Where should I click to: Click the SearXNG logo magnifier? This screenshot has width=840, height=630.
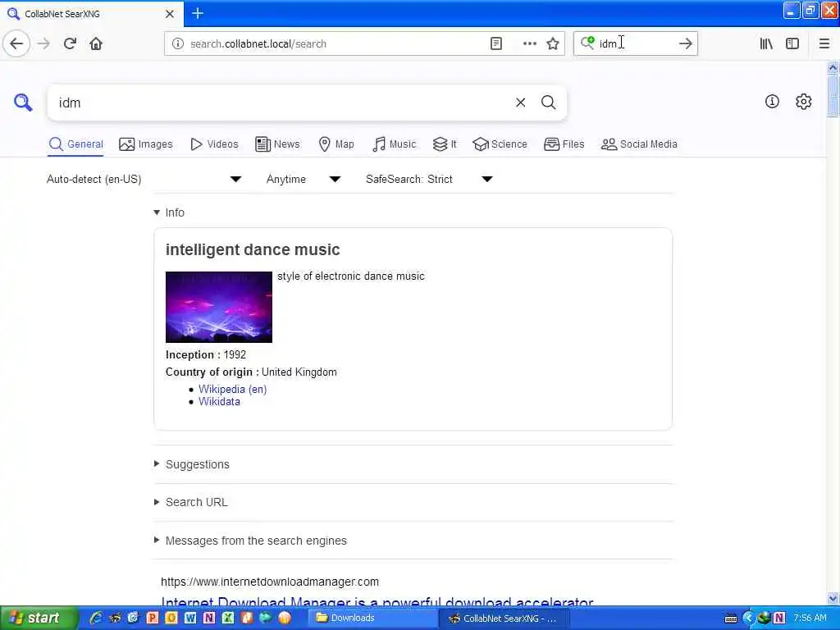coord(23,103)
